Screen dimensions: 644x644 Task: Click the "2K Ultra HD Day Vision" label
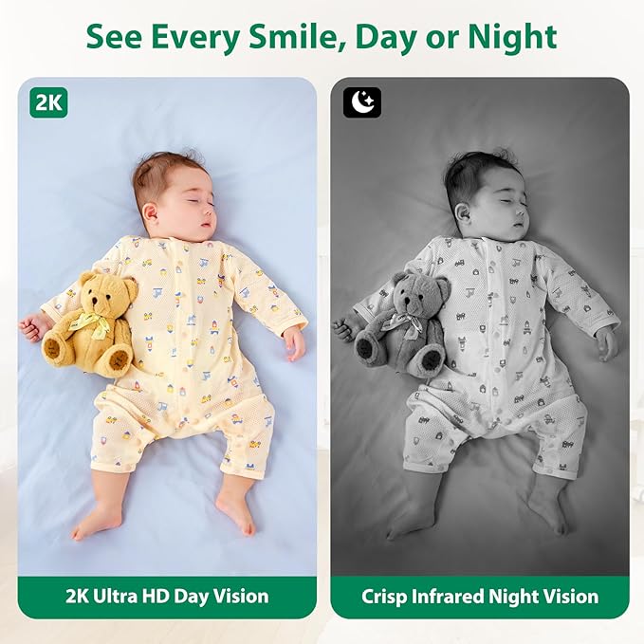tap(167, 596)
